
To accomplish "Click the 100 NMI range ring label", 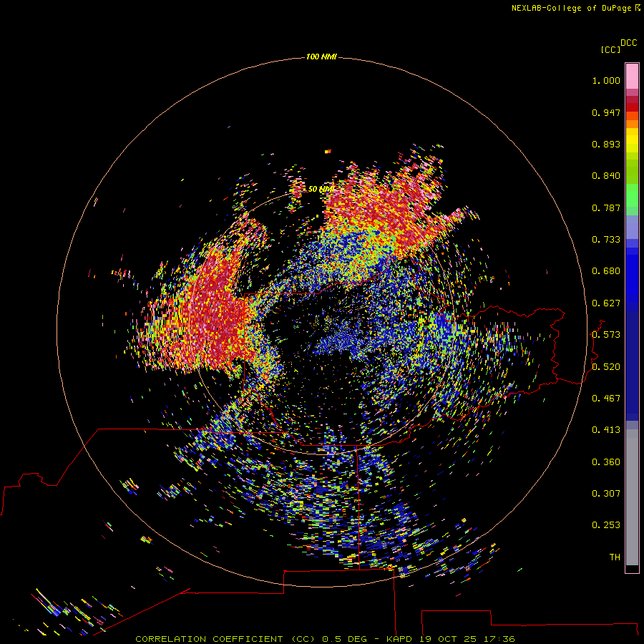I will [x=321, y=57].
